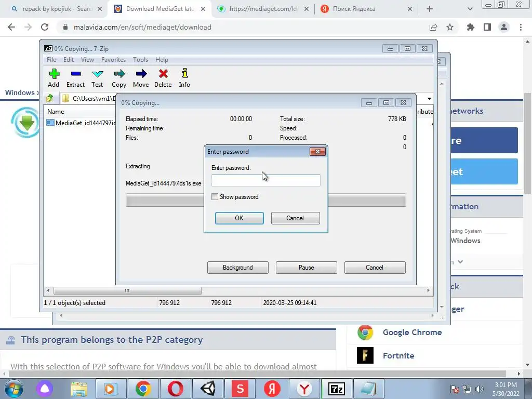Click the Background button in the copying dialog
This screenshot has width=532, height=399.
[238, 268]
